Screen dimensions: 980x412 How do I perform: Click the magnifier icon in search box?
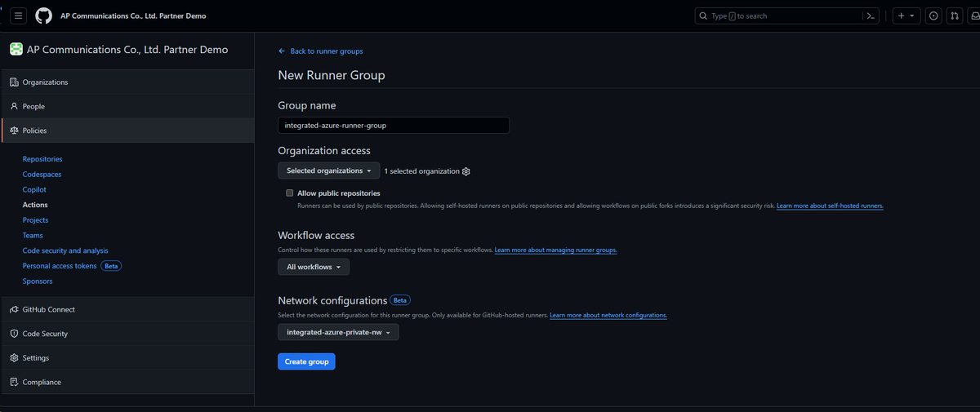click(704, 16)
